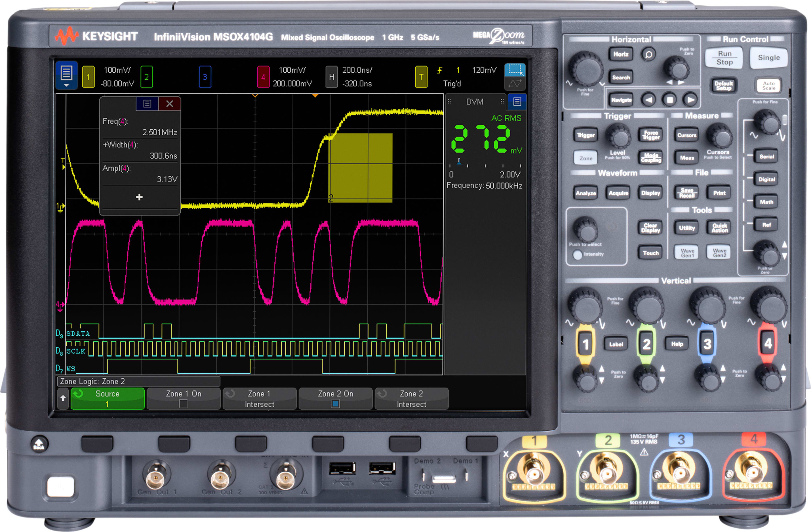Click the yellow Zone 2 box
Screen dimensions: 811x532
click(360, 168)
